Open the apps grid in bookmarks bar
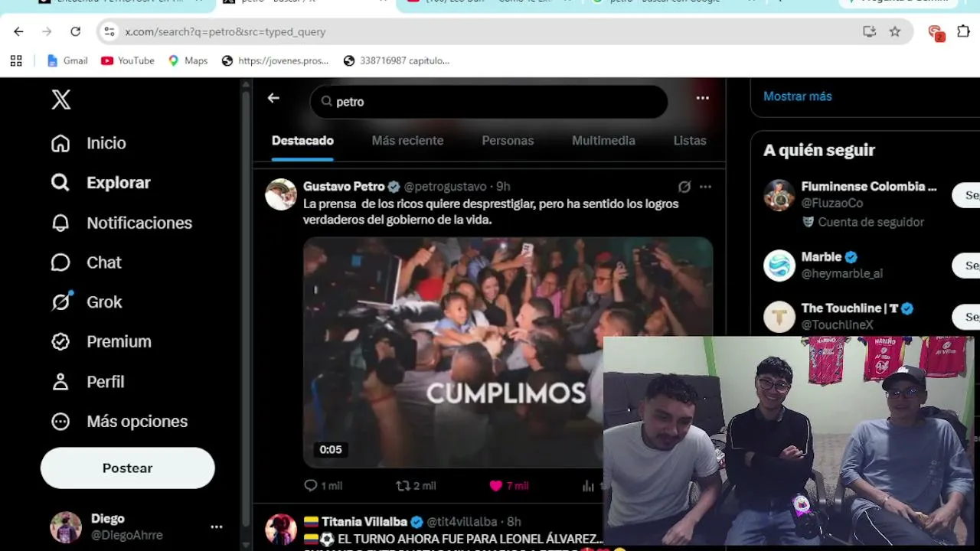 (x=16, y=60)
